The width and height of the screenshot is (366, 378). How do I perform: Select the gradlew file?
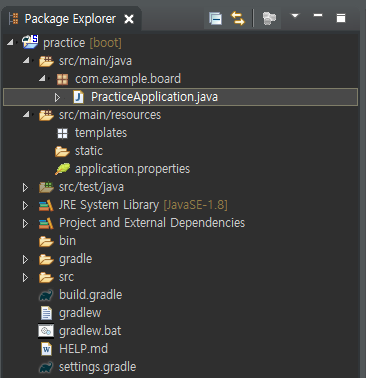click(80, 313)
